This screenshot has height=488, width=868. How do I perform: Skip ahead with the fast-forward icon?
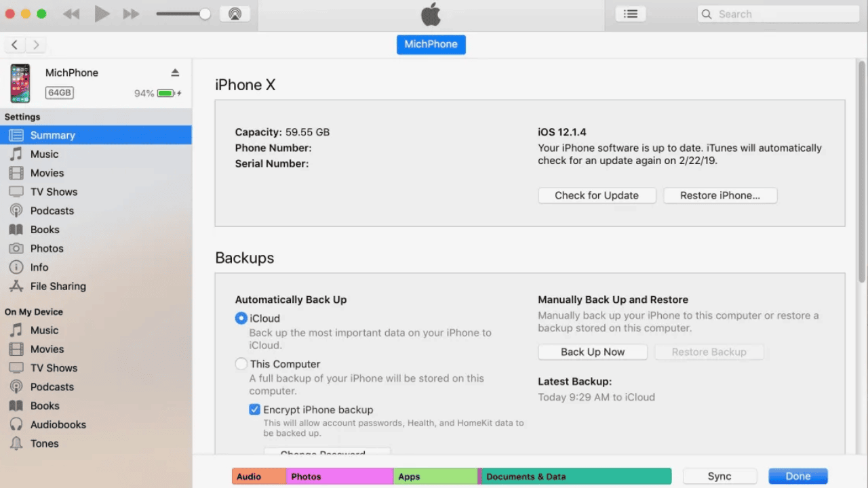(131, 14)
